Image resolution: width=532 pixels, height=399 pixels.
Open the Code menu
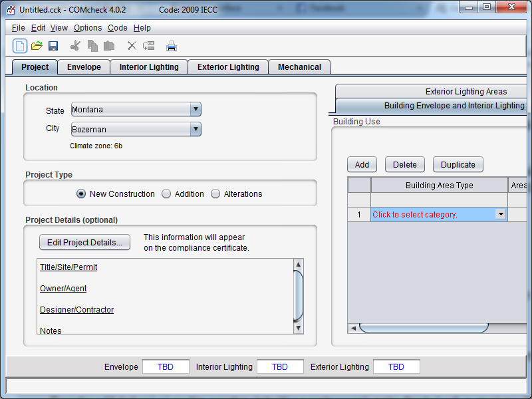point(117,28)
